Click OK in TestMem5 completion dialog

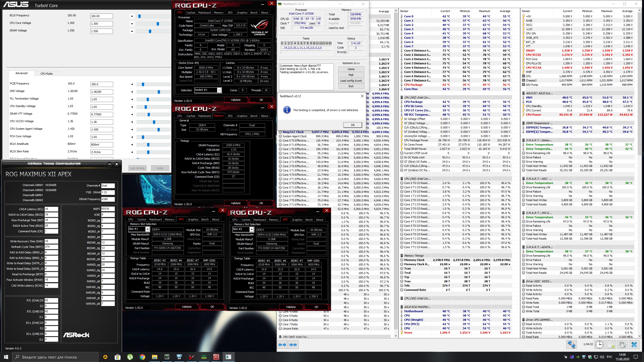352,125
